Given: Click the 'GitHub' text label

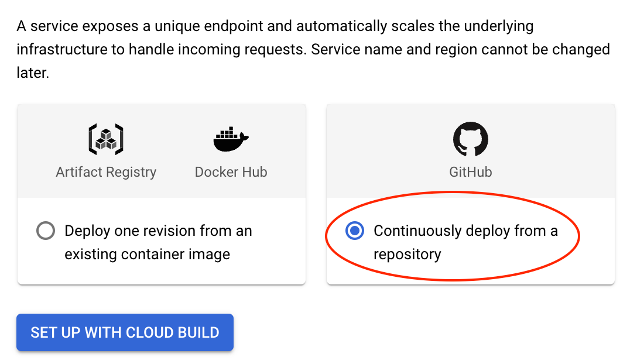Looking at the screenshot, I should click(471, 172).
